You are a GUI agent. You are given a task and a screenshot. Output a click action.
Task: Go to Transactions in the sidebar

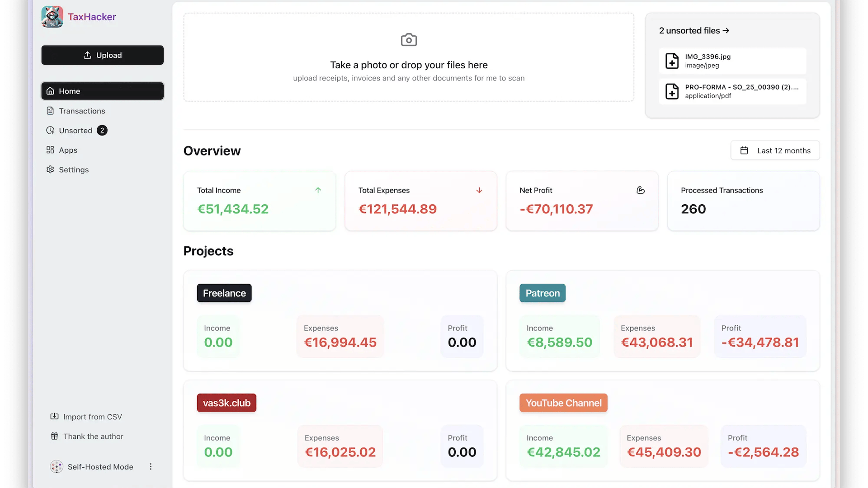[x=82, y=111]
